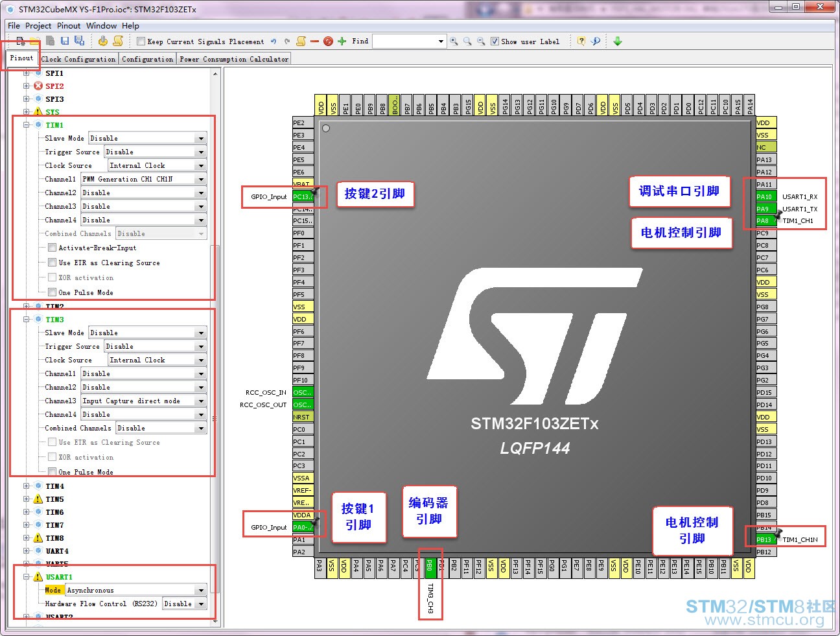Screen dimensions: 840x636
Task: Click the Zoom In magnifier icon
Action: (x=454, y=41)
